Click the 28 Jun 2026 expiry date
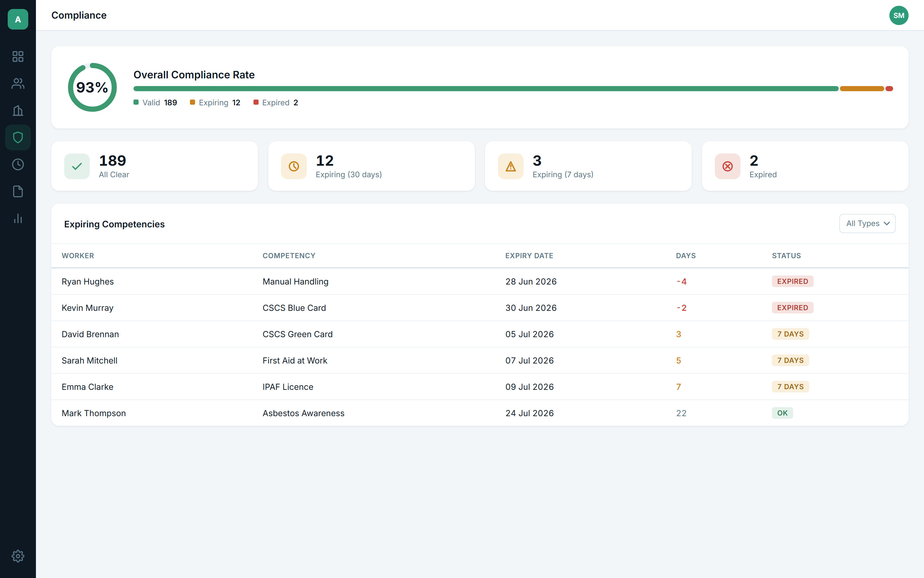Screen dimensions: 924x578 tap(531, 281)
